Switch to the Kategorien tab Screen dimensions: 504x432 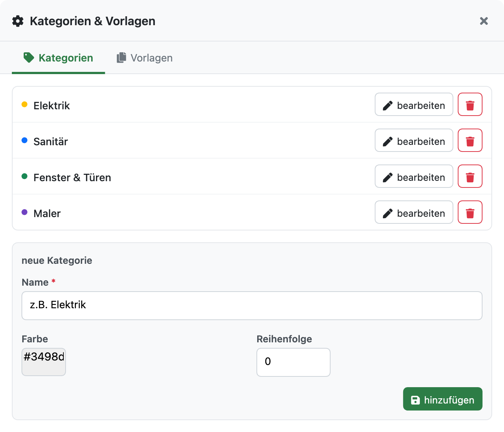click(59, 58)
